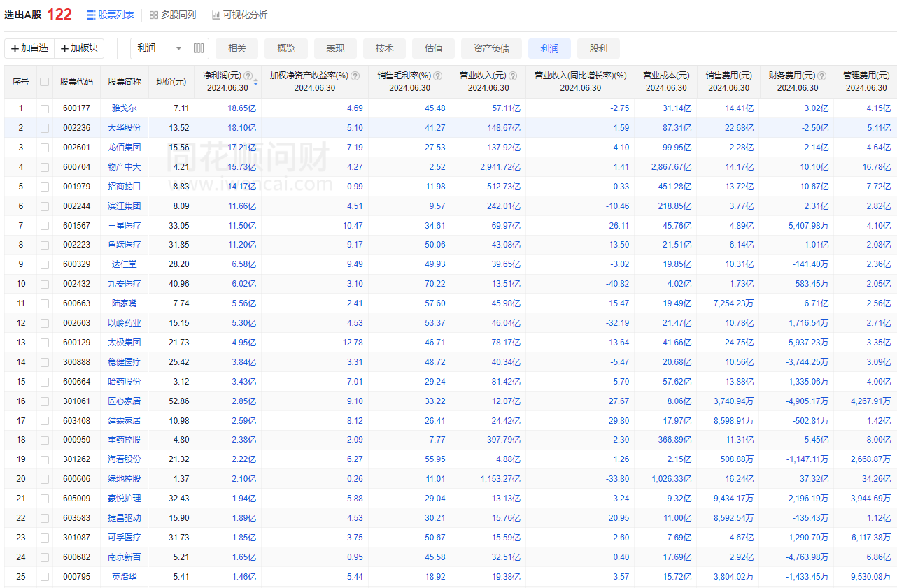
Task: Click stock code 600704
Action: click(76, 167)
